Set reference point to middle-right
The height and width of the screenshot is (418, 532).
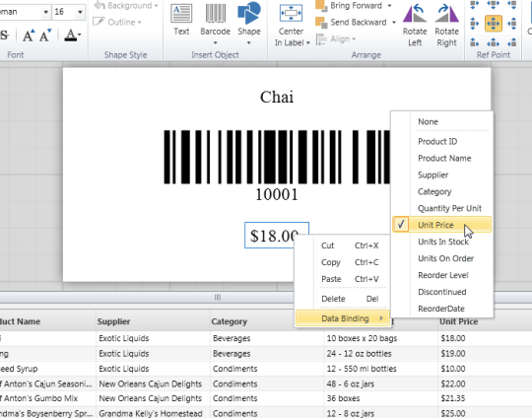[512, 24]
